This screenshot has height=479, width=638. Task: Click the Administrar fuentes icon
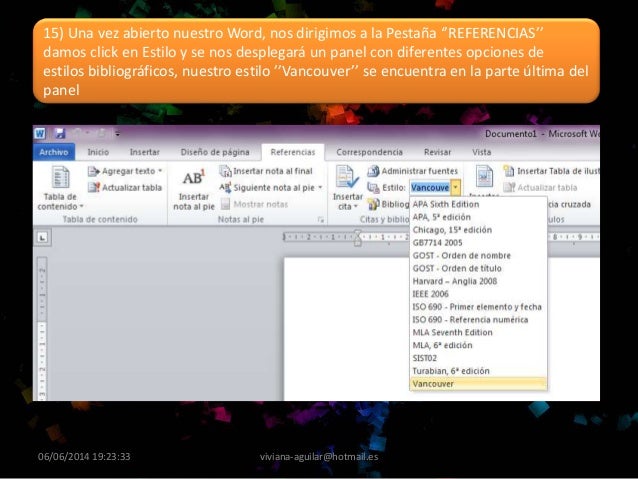pos(373,171)
